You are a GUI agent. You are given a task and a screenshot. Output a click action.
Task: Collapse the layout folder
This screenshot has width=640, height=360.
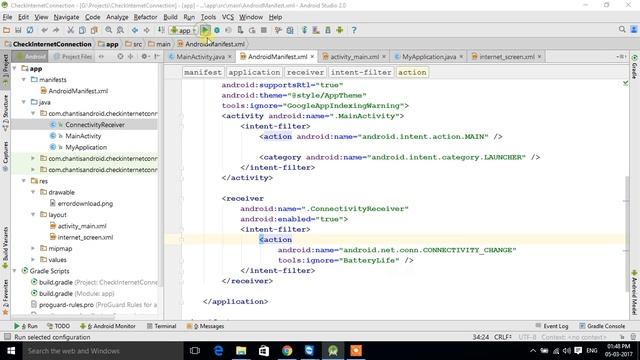point(33,214)
